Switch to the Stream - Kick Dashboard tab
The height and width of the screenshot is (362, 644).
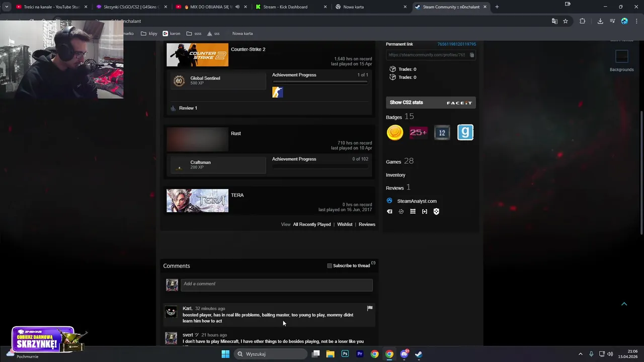(x=291, y=7)
